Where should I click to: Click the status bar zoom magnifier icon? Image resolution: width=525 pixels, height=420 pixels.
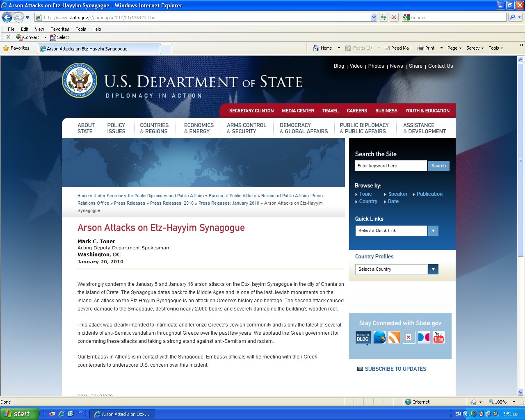[491, 402]
